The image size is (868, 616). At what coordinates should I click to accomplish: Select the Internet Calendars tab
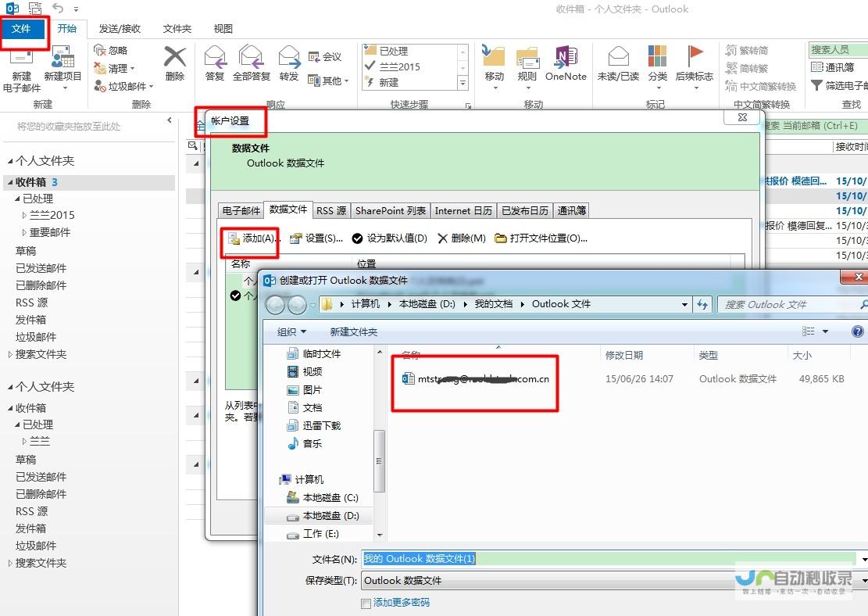(463, 210)
